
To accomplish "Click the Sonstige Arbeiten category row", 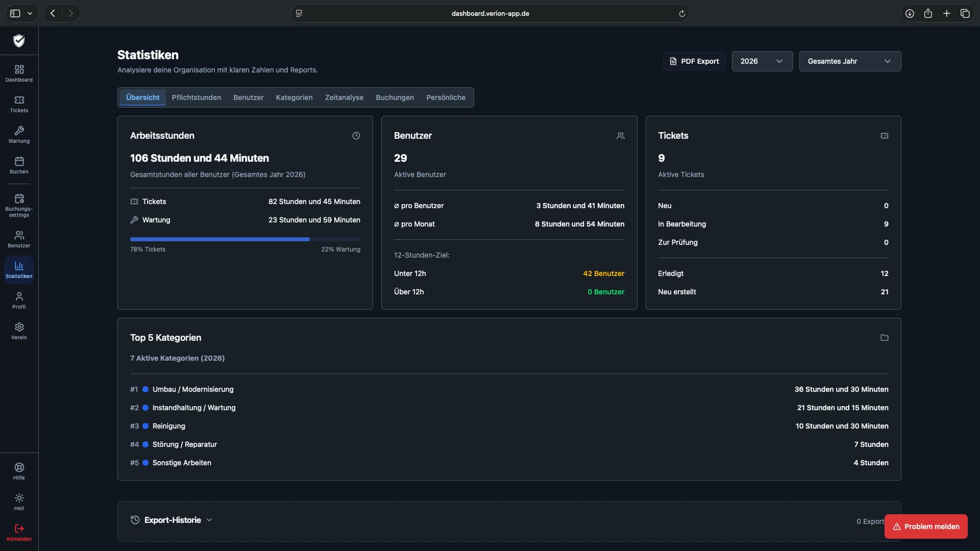I will (x=509, y=463).
